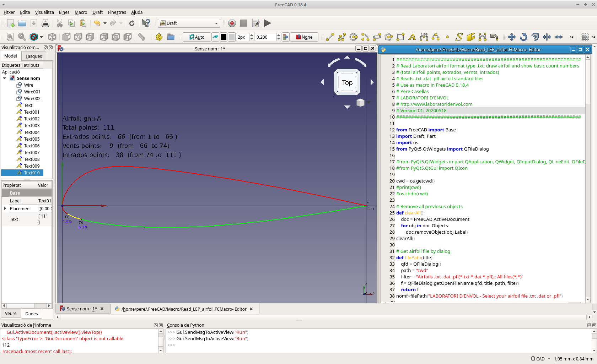Click the Fit All zoom icon
The width and height of the screenshot is (597, 364).
click(x=10, y=37)
